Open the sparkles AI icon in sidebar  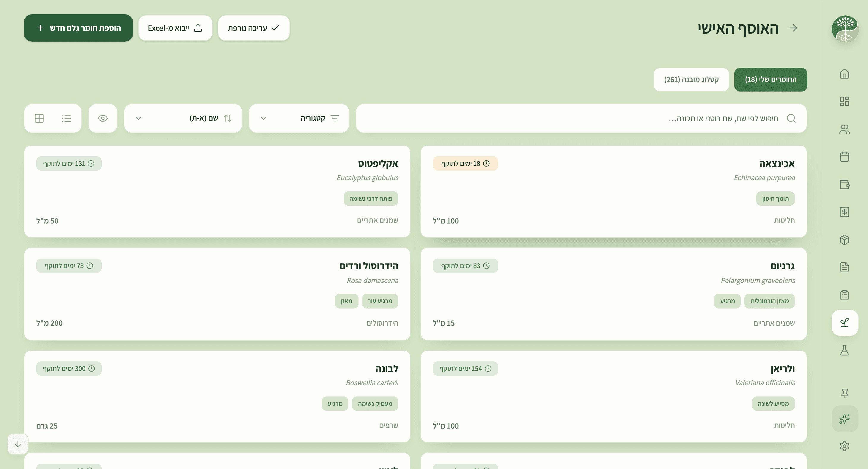845,419
